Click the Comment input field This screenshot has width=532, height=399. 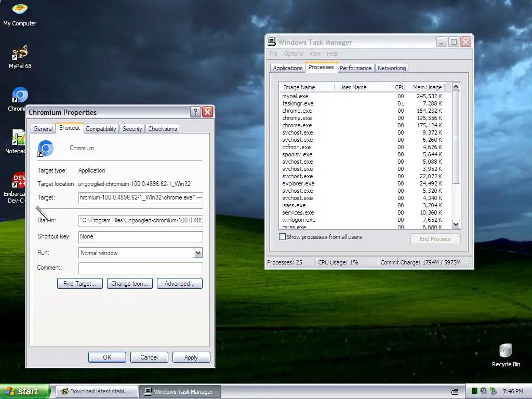point(140,268)
